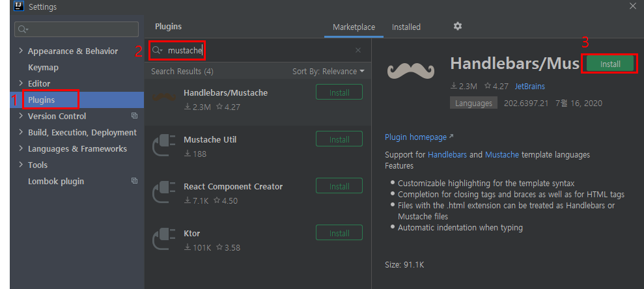Select Plugins in settings tree

click(42, 100)
